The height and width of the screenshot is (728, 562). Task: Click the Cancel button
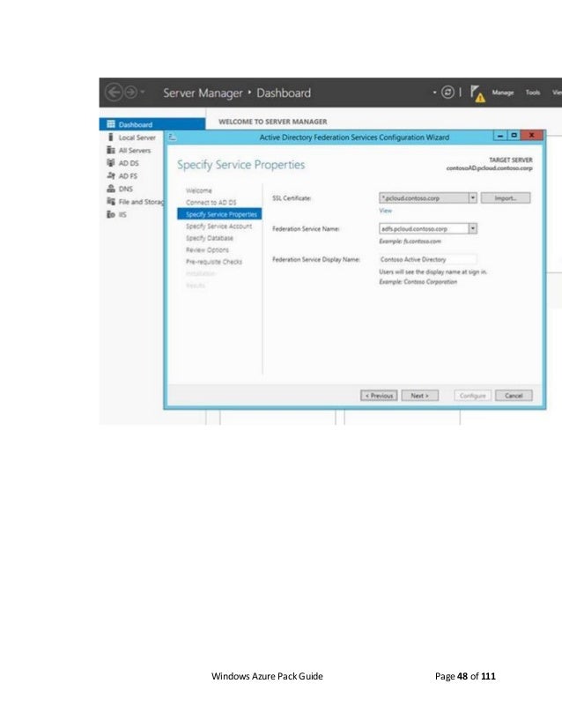coord(514,396)
